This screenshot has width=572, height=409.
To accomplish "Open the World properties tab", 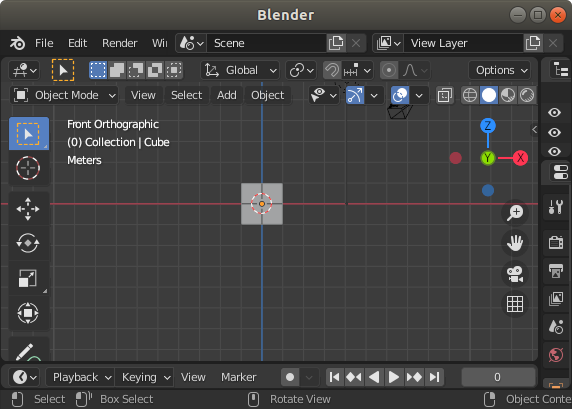I will pos(556,355).
